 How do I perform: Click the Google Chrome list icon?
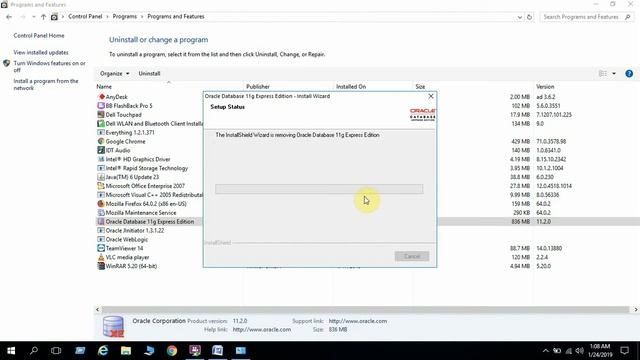click(x=101, y=141)
